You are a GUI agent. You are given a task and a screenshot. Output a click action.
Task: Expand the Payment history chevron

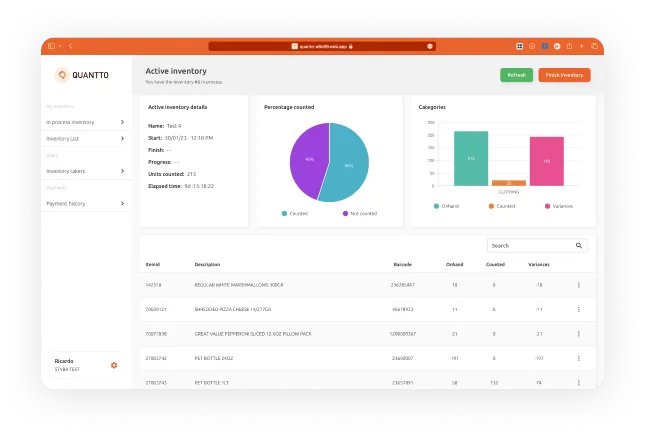[x=122, y=203]
